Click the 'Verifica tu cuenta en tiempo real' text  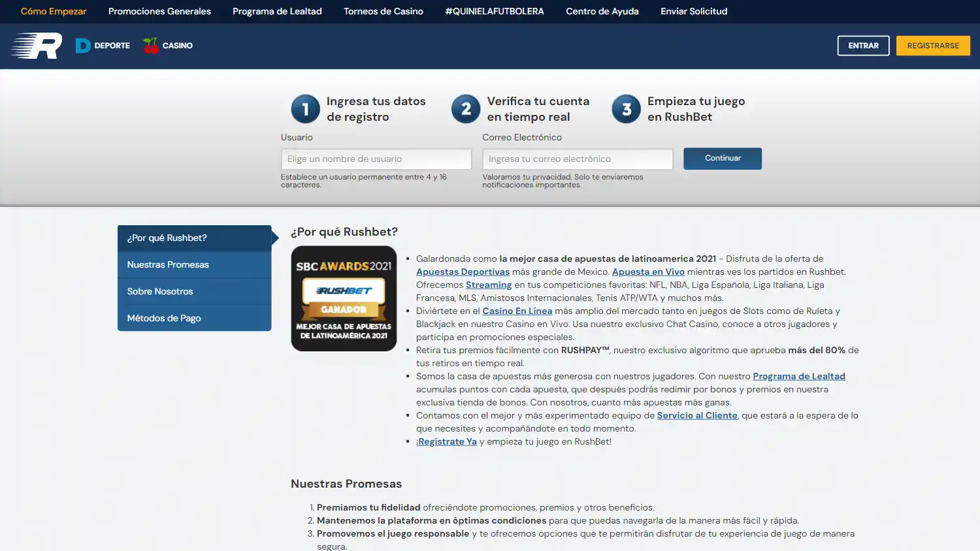pos(538,109)
